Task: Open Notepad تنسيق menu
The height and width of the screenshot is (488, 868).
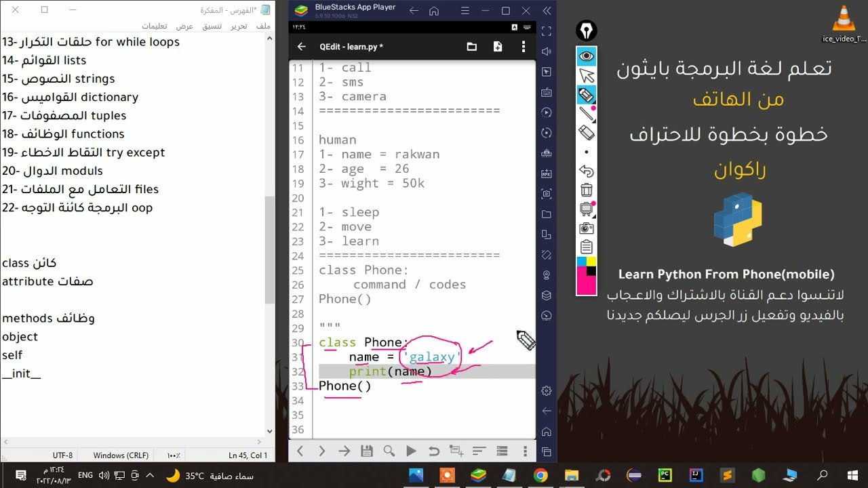Action: (x=212, y=26)
